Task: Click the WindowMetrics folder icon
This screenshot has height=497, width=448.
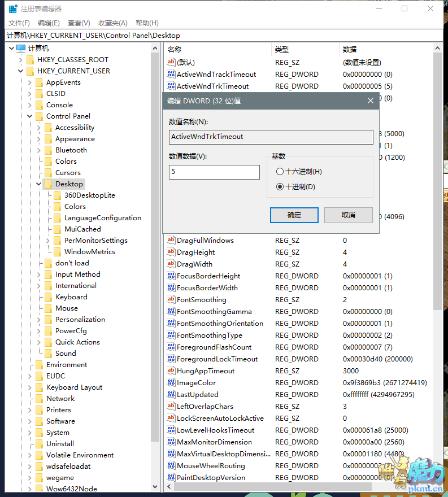Action: coord(57,252)
